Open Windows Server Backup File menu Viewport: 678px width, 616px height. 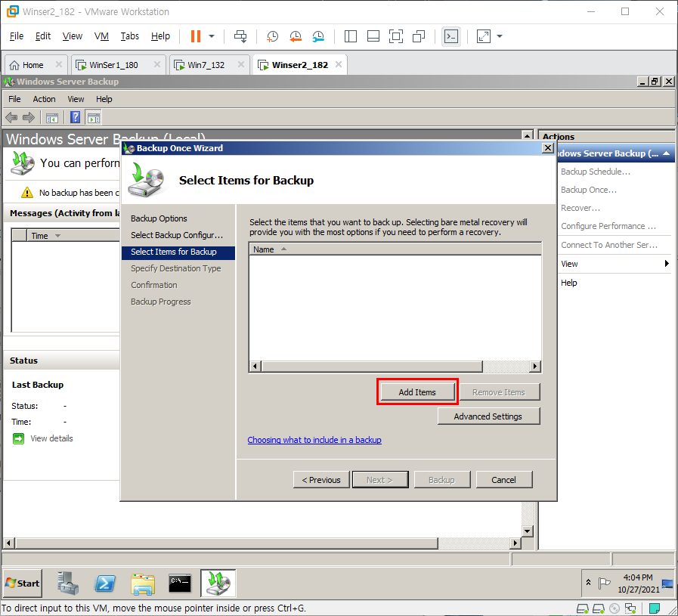click(14, 99)
